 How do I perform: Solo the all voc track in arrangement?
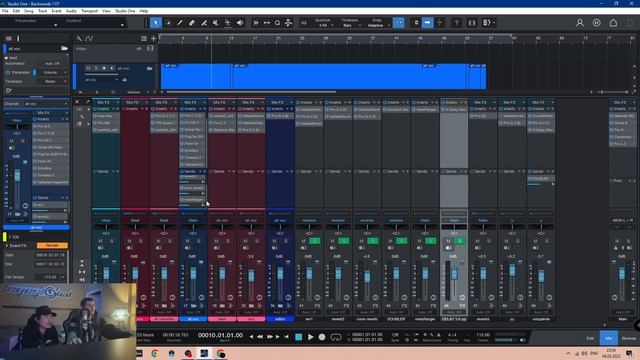pos(96,68)
